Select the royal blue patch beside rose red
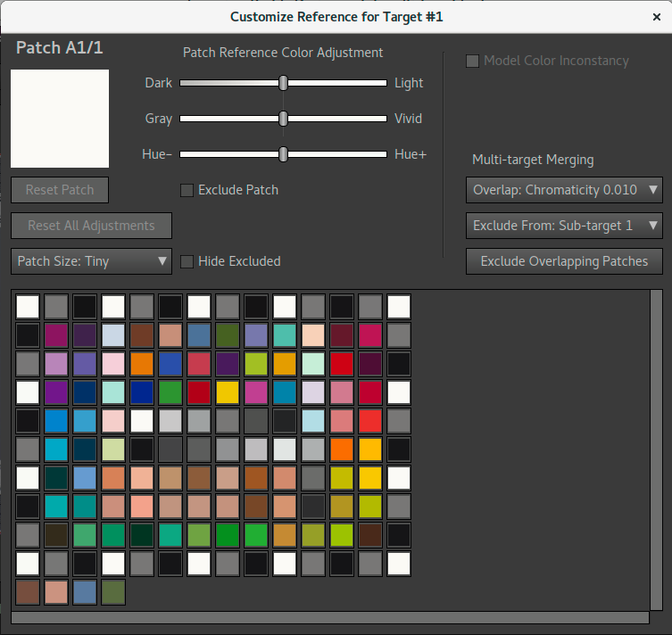 170,364
